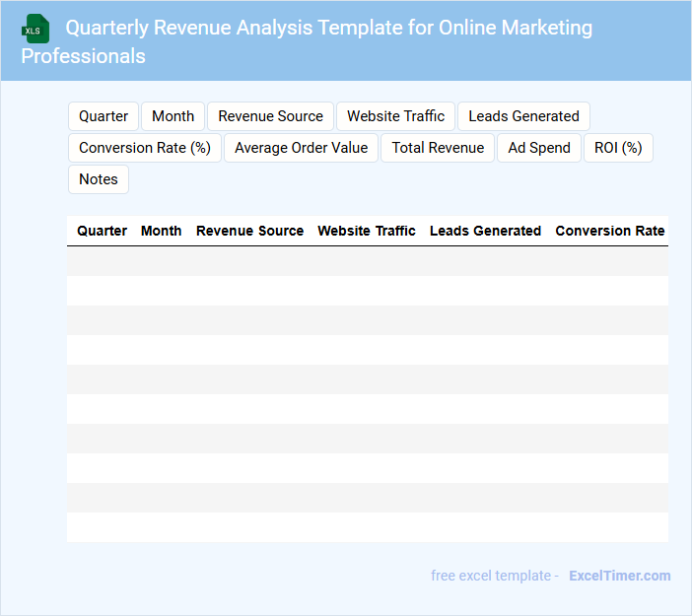Select the Revenue Source table column header

pos(249,231)
